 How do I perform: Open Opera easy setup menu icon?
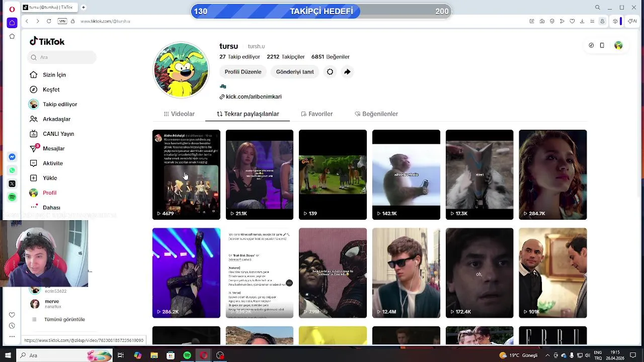(x=592, y=21)
